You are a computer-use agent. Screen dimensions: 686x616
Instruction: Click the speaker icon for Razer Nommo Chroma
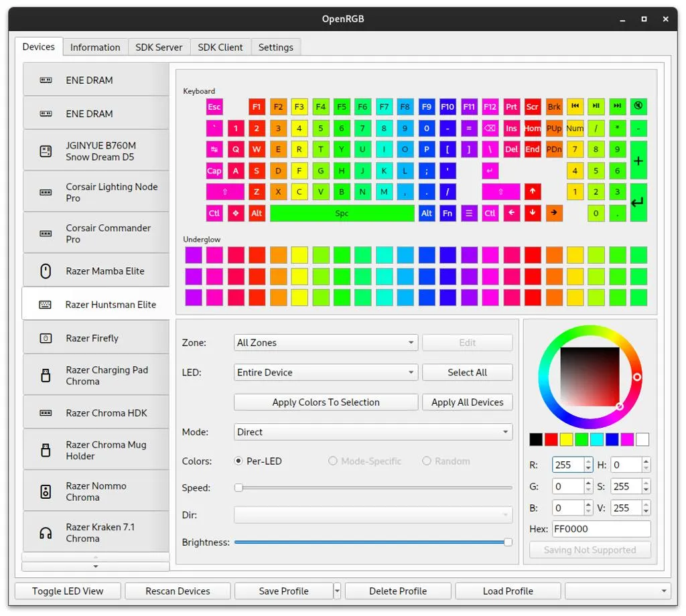pyautogui.click(x=46, y=492)
